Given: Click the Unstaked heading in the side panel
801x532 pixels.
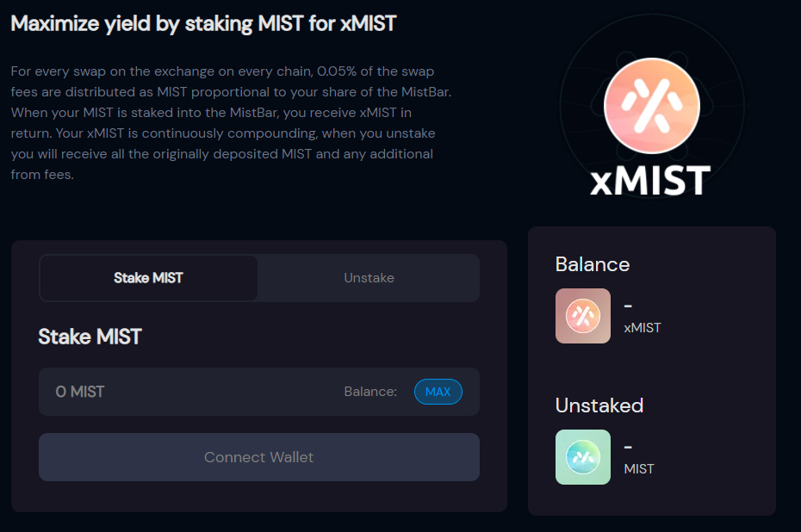Looking at the screenshot, I should point(599,405).
